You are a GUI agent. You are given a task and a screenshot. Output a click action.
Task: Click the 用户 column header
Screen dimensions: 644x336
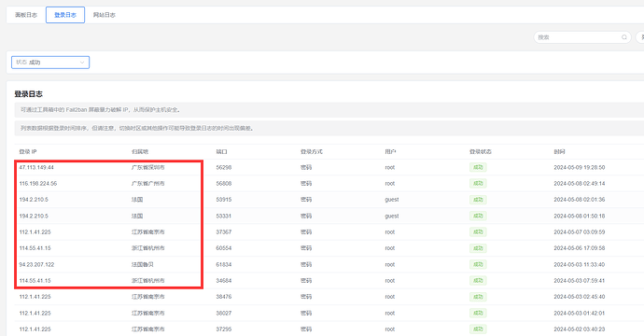point(390,151)
